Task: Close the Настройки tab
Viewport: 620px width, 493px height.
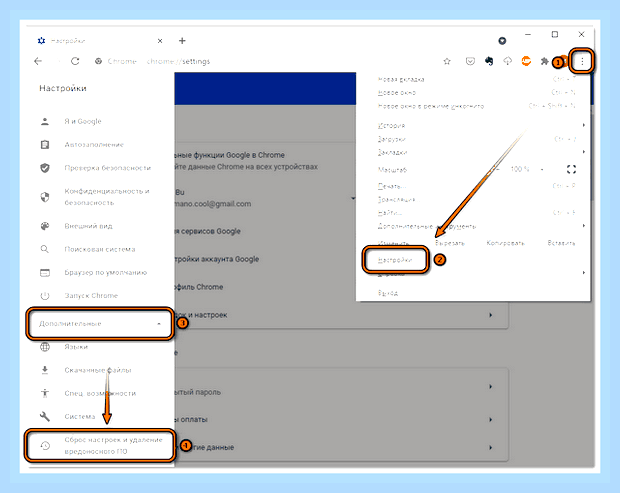Action: [x=160, y=41]
